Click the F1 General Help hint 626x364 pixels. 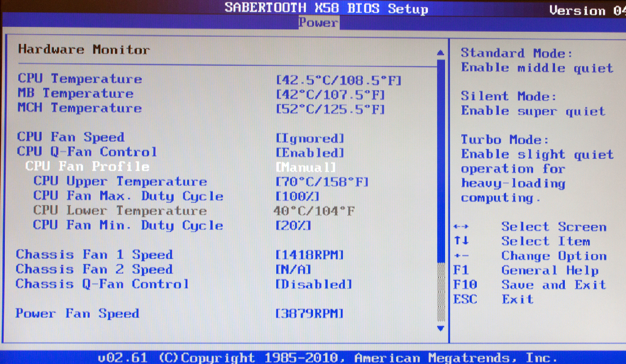pos(526,270)
